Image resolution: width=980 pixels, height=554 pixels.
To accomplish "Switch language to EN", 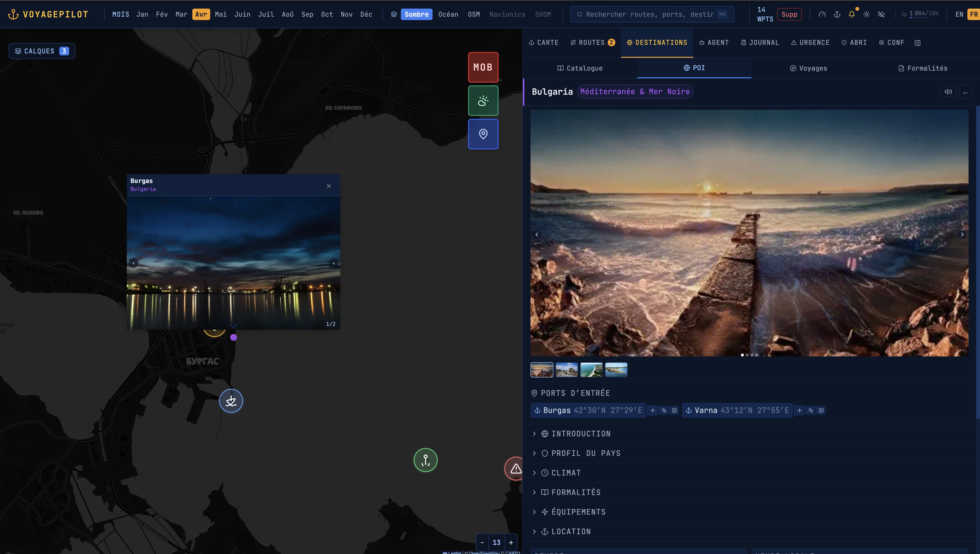I will [959, 15].
